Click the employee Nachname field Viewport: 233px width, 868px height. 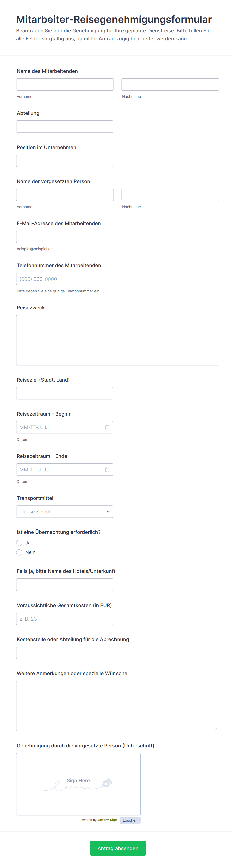[x=170, y=85]
